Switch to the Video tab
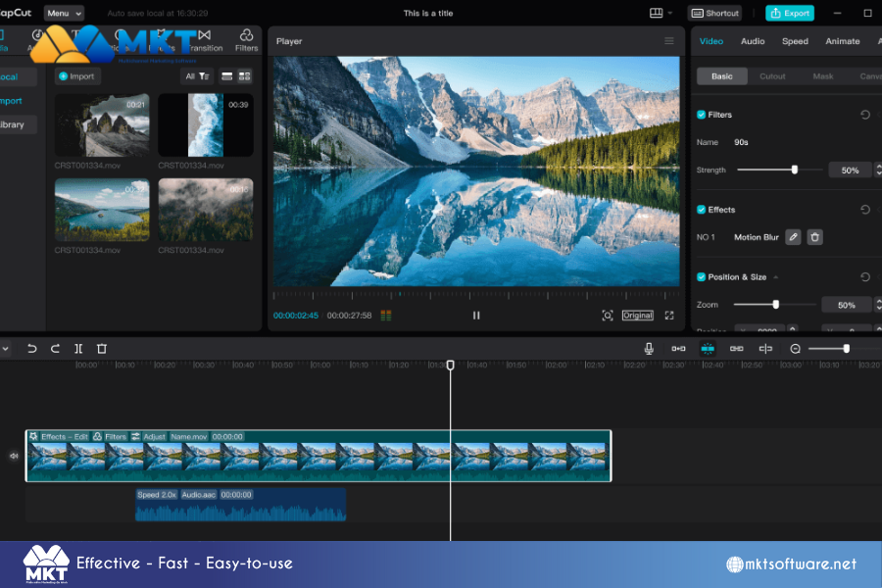 coord(711,41)
